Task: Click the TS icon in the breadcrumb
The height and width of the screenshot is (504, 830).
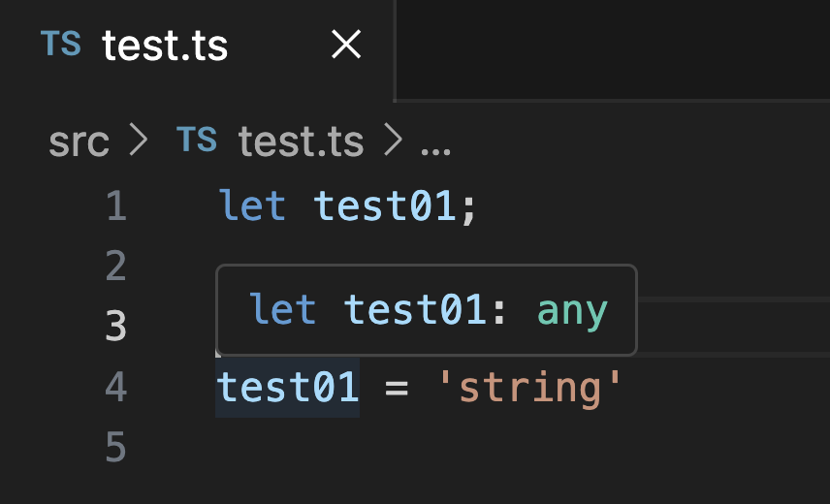Action: pyautogui.click(x=197, y=141)
